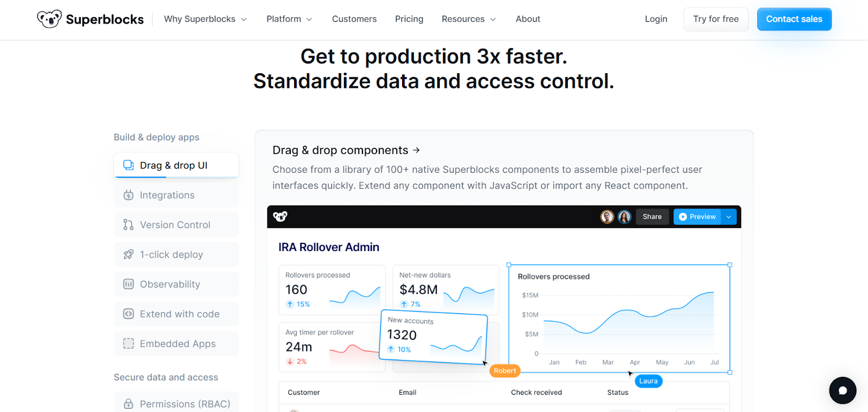Screen dimensions: 868x412
Task: Select the 1-click deploy tab
Action: [x=176, y=255]
